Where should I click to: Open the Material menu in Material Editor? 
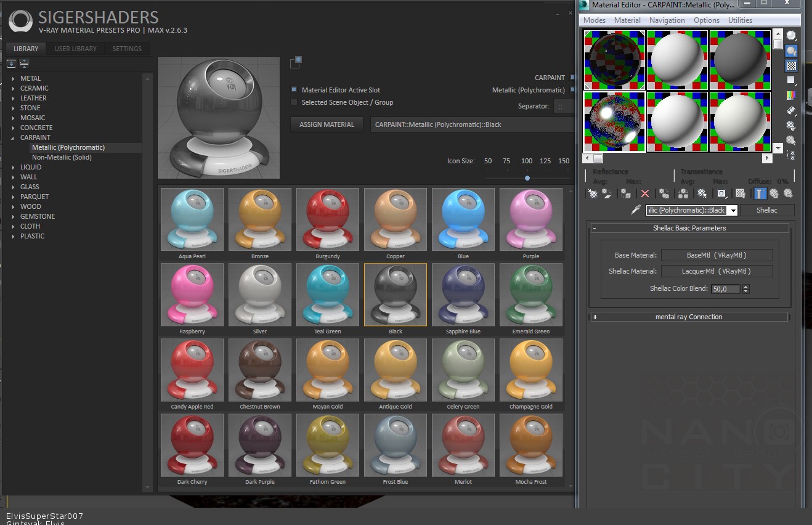coord(627,20)
